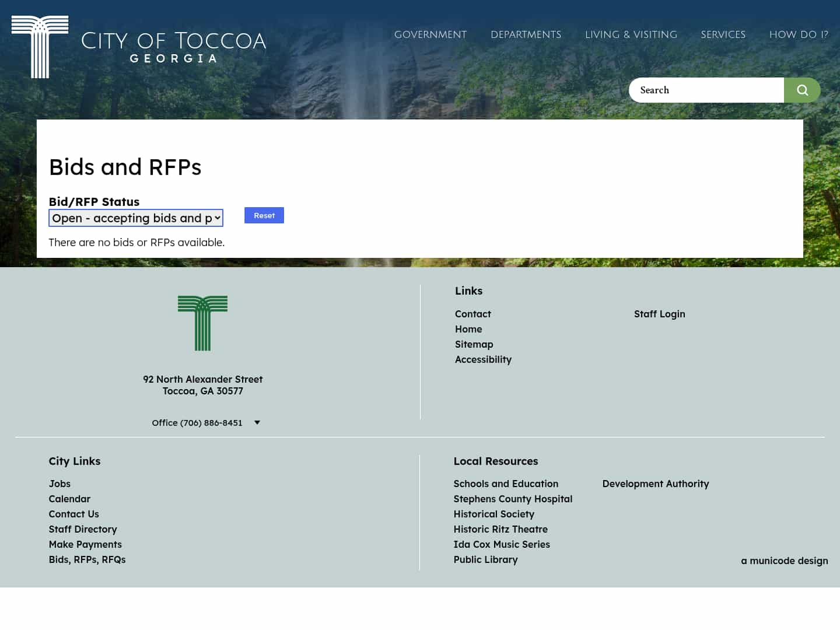Click inside the Search input field
The height and width of the screenshot is (630, 840).
(700, 90)
